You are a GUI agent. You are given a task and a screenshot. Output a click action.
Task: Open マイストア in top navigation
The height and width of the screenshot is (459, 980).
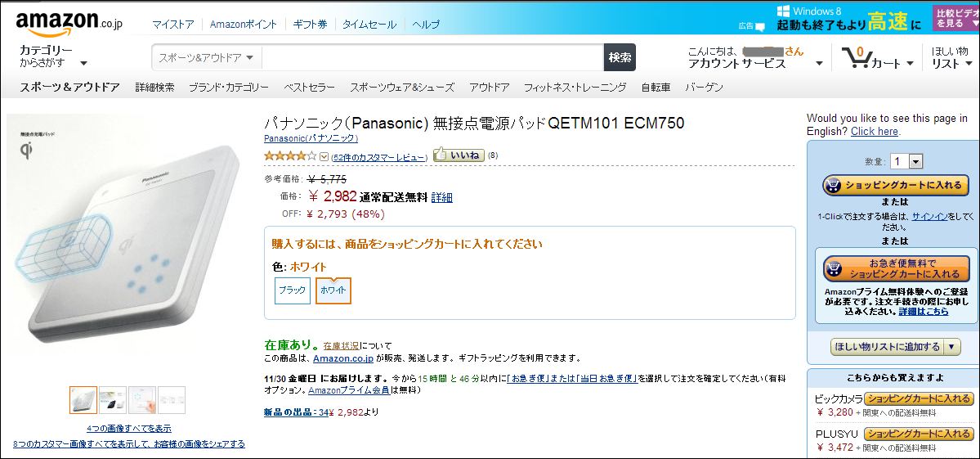(173, 25)
